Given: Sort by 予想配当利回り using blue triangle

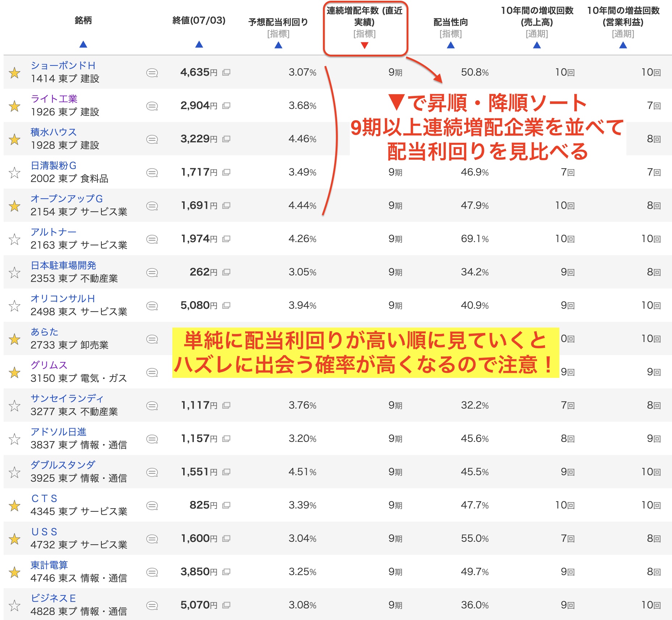Looking at the screenshot, I should [278, 45].
